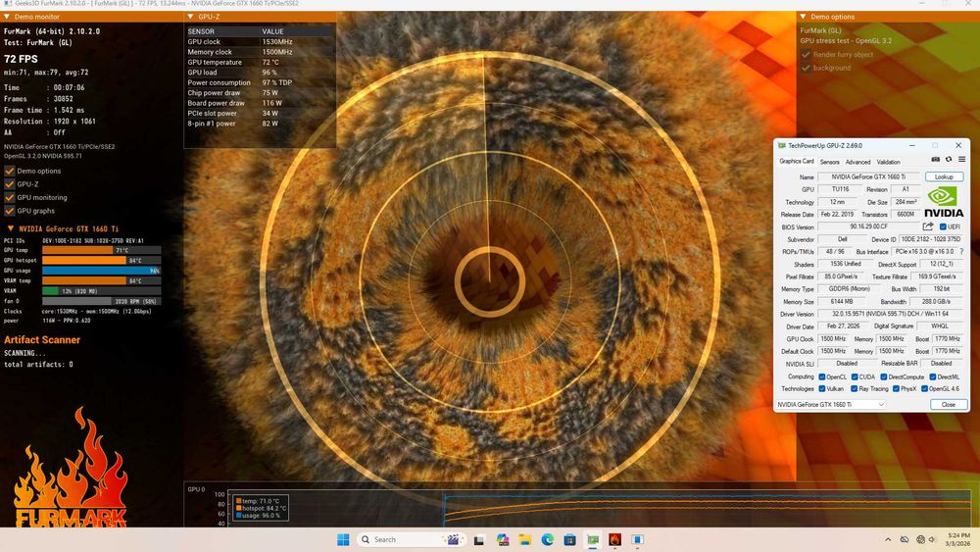Screen dimensions: 980x552
Task: Open the GPU-Z hamburger menu
Action: pos(961,160)
